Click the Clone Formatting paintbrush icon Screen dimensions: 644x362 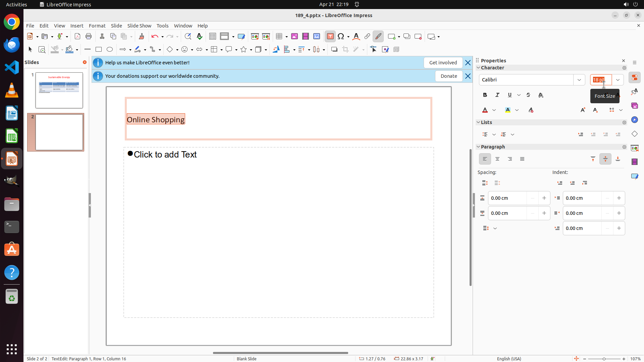coord(142,37)
